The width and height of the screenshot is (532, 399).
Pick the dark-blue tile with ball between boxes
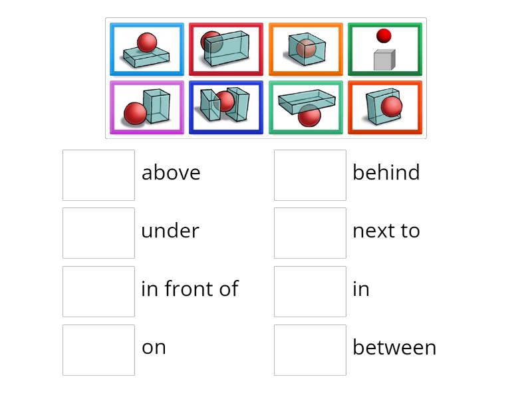tap(226, 108)
